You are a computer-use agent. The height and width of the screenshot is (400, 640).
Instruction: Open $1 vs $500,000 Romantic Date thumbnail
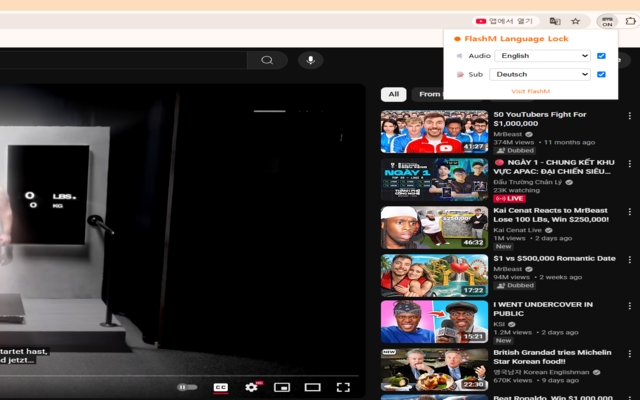pyautogui.click(x=434, y=276)
